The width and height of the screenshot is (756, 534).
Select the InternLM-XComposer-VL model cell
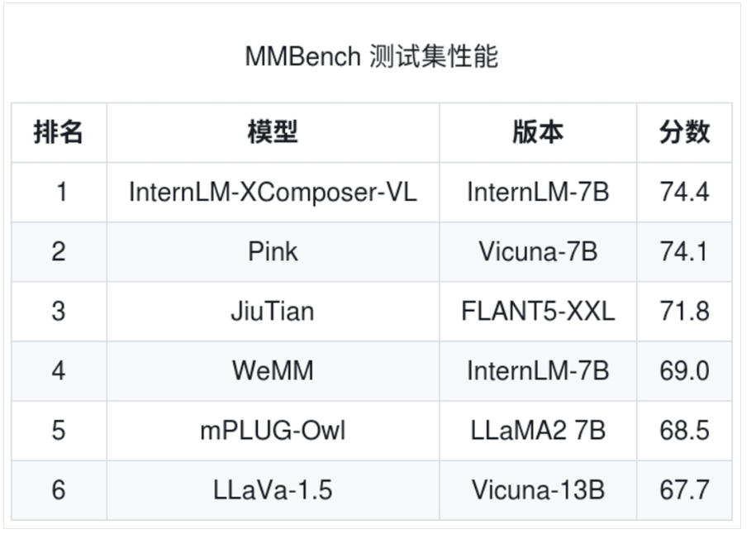pyautogui.click(x=273, y=192)
